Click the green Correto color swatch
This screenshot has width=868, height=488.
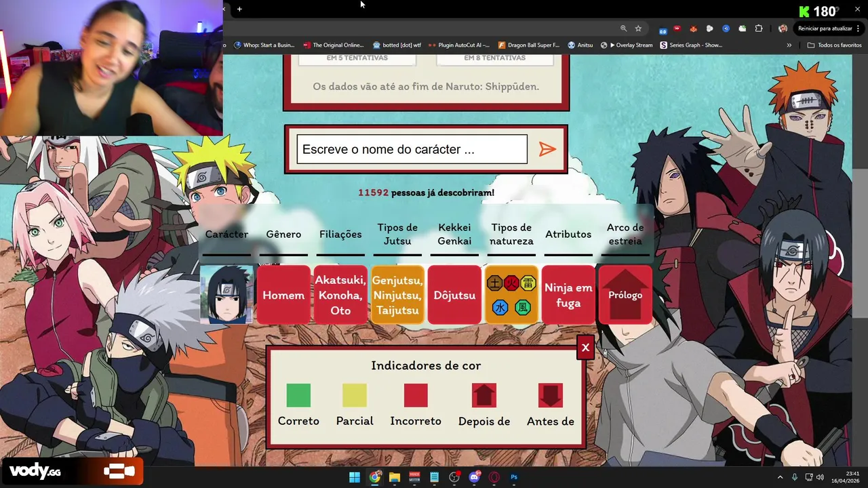(x=298, y=395)
